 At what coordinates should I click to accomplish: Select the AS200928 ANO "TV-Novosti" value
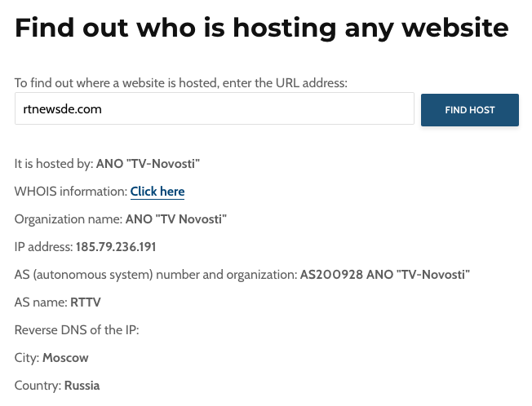coord(385,275)
